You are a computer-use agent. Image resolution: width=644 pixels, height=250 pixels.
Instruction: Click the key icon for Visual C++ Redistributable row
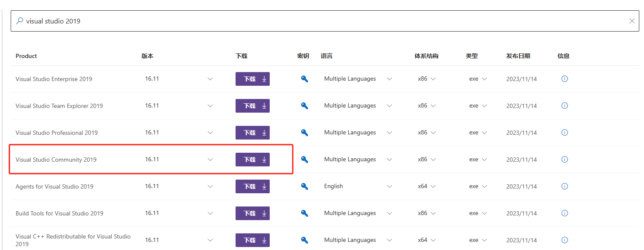click(x=304, y=240)
